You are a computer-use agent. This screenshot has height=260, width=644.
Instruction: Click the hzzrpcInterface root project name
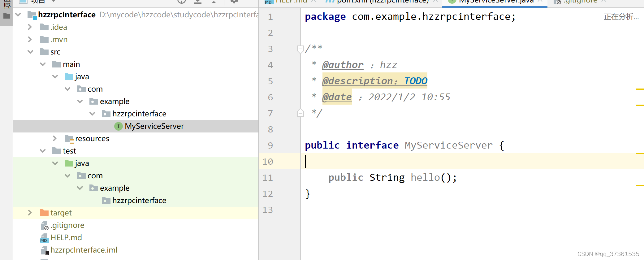coord(67,15)
